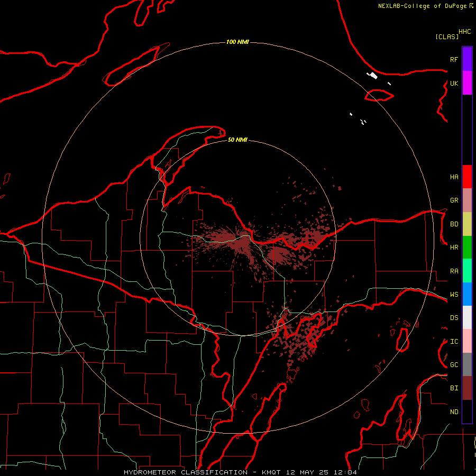Click the "IC" legend label
Viewport: 476px width, 476px height.
454,342
